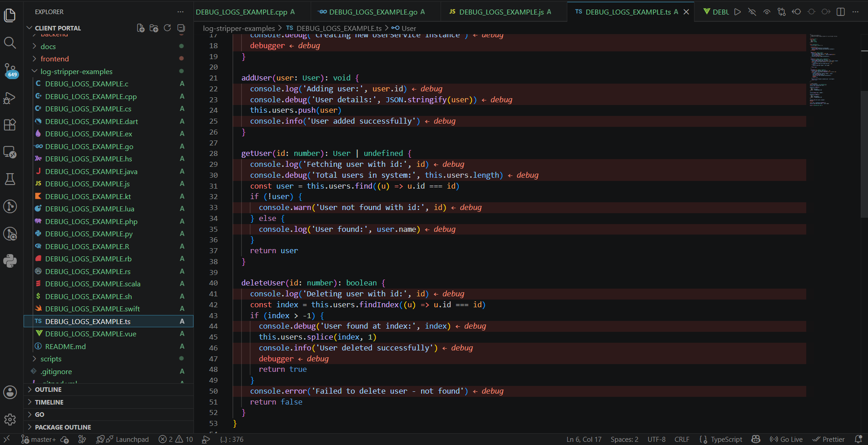Collapse all folders in explorer

181,28
